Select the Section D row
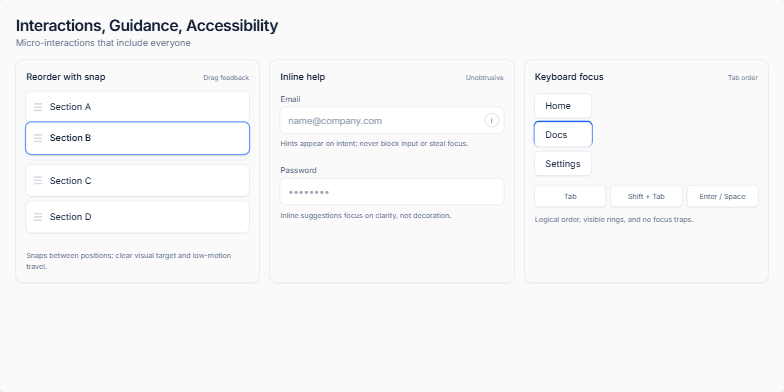 click(138, 217)
